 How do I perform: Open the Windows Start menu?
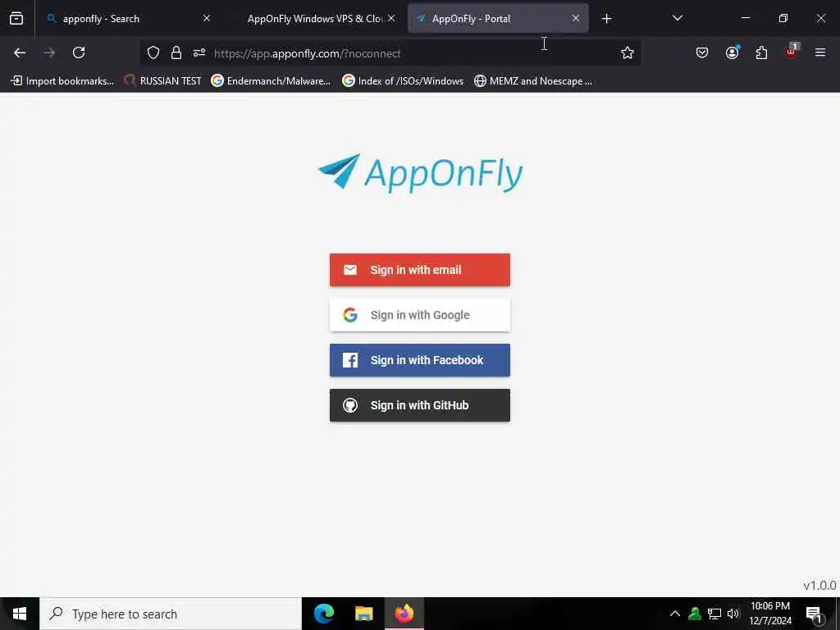20,614
